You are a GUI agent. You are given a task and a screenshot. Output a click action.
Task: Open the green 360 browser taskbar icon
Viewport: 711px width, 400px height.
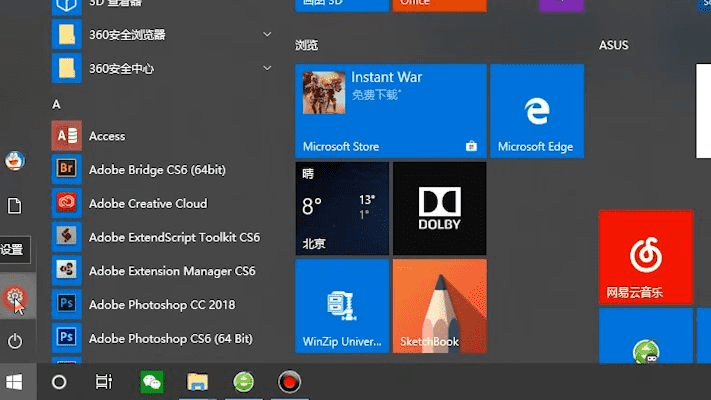coord(244,382)
